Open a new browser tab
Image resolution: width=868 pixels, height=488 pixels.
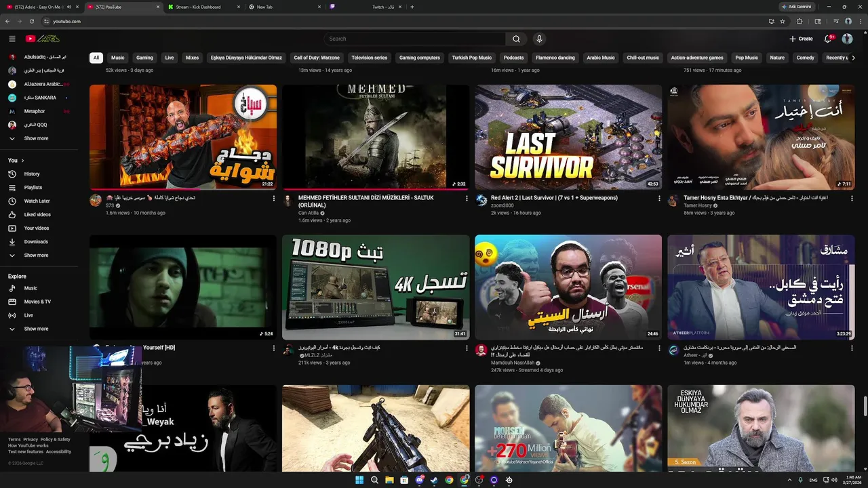pos(412,7)
